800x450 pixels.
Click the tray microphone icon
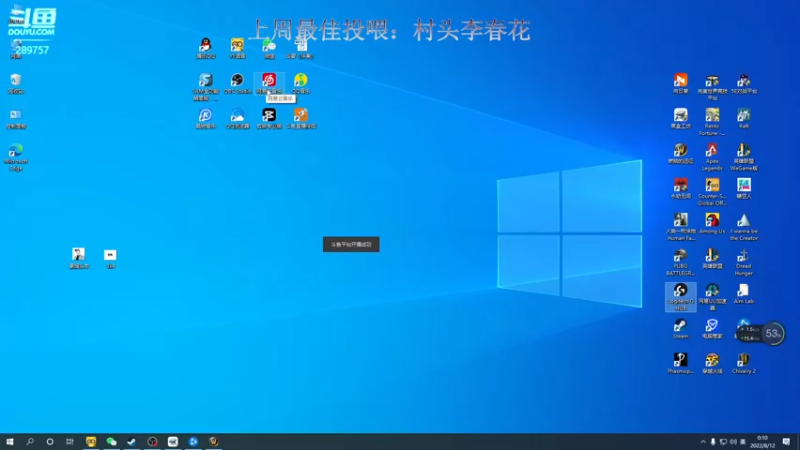pyautogui.click(x=713, y=442)
